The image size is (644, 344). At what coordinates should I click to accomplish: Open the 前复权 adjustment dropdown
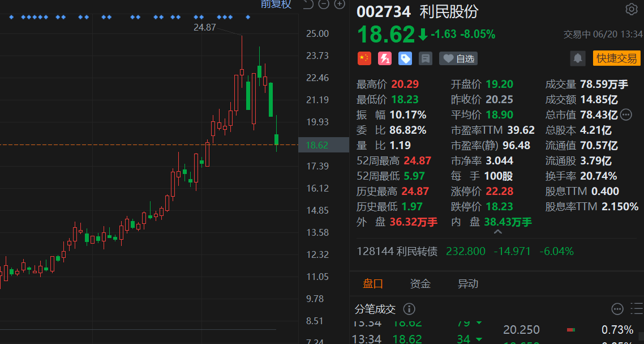276,4
